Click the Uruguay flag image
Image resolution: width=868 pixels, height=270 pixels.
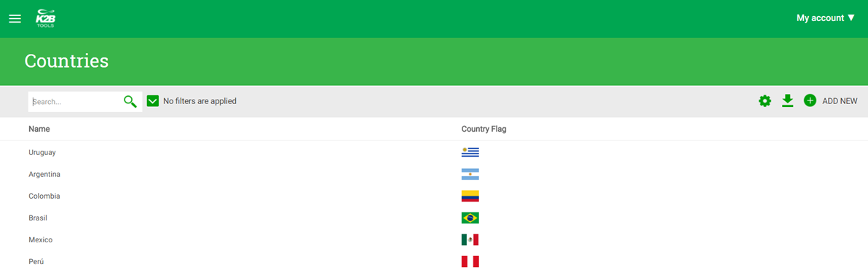coord(470,152)
